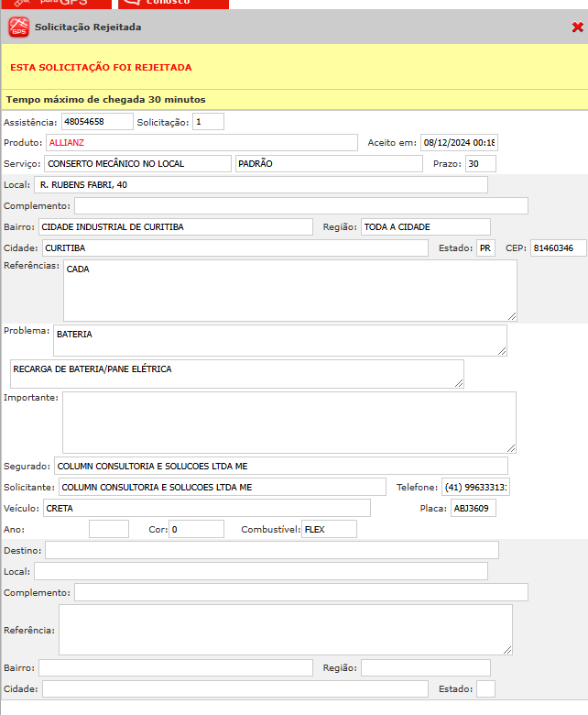
Task: Click the Veículo field showing CRETA
Action: [x=206, y=508]
